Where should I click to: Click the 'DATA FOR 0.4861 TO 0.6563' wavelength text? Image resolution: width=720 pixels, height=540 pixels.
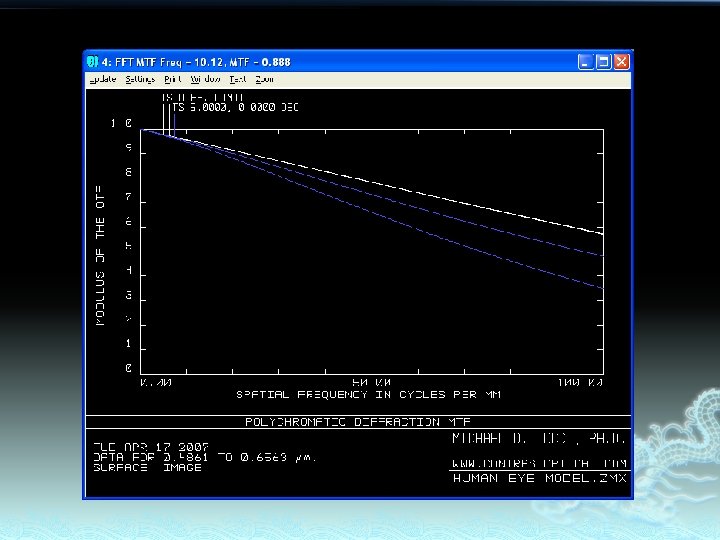pos(205,457)
